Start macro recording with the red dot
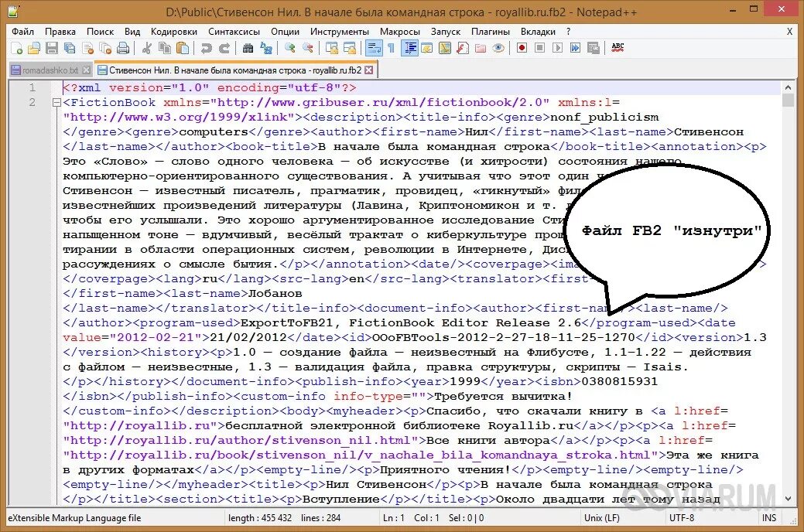Image resolution: width=804 pixels, height=532 pixels. click(522, 48)
